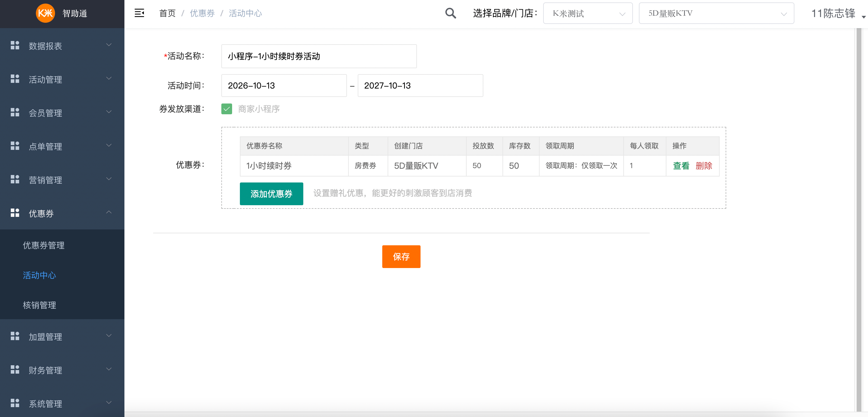
Task: Click the 加盟管理 grid icon
Action: pos(15,336)
